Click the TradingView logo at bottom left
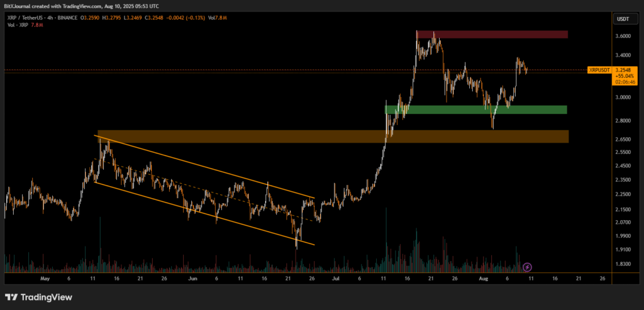644x310 pixels. pos(39,297)
